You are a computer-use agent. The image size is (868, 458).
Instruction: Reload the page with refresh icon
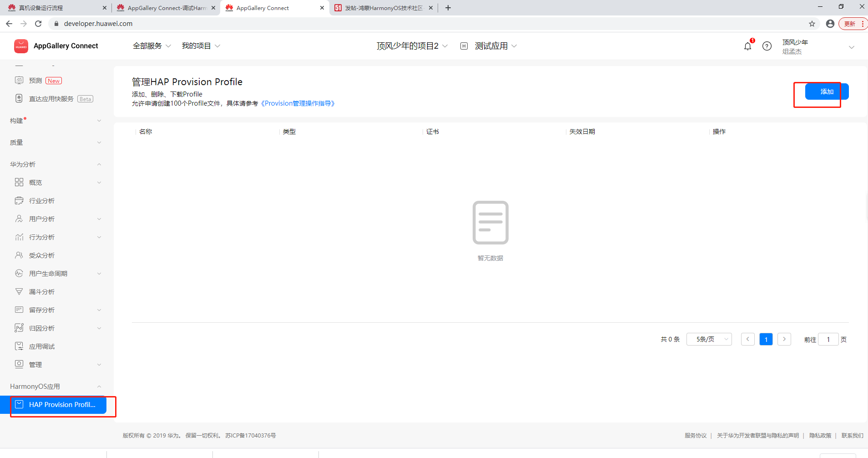pos(38,24)
